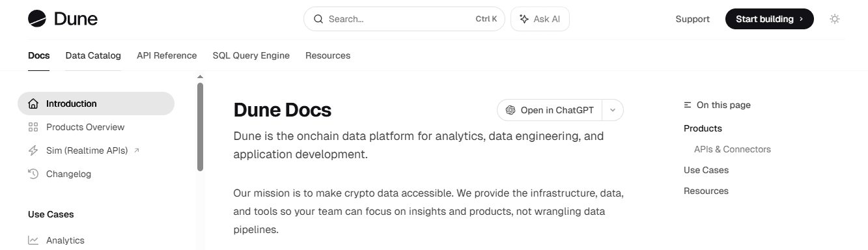
Task: Open Analytics under Use Cases
Action: pos(96,240)
